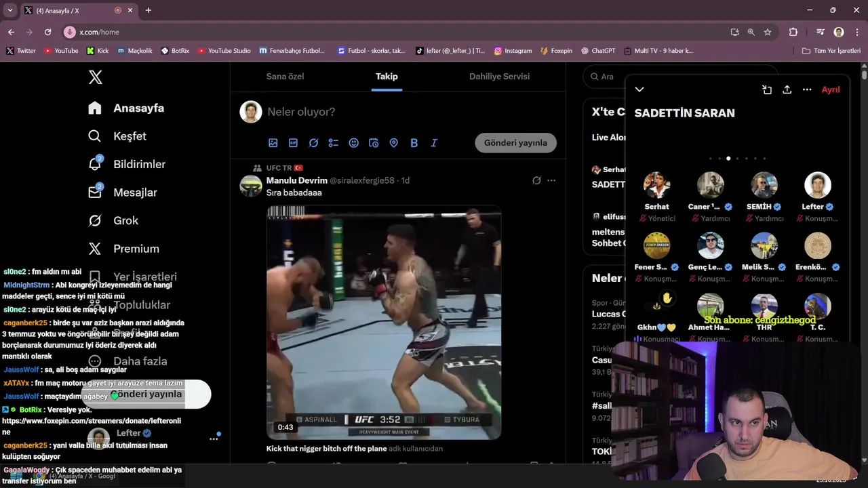Open the Tüm Yer İşaretleri folder
The height and width of the screenshot is (488, 868).
coord(831,51)
